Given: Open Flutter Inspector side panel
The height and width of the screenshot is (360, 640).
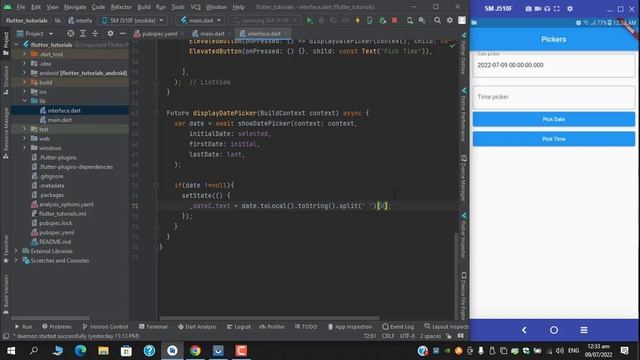Looking at the screenshot, I should (464, 236).
